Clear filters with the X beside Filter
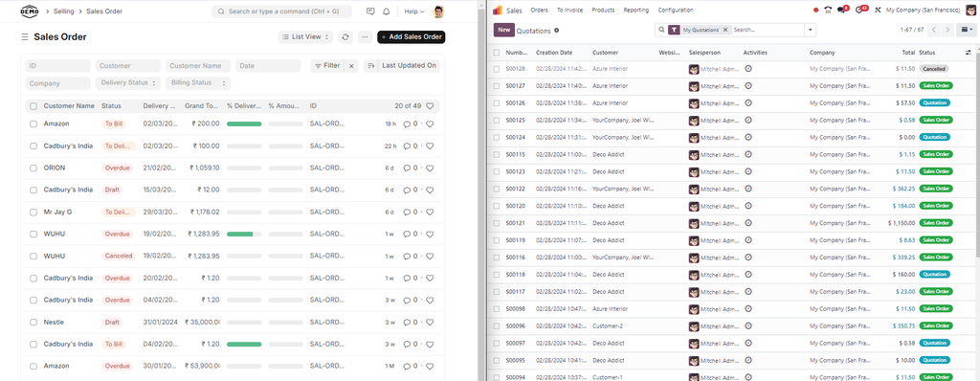 tap(351, 66)
